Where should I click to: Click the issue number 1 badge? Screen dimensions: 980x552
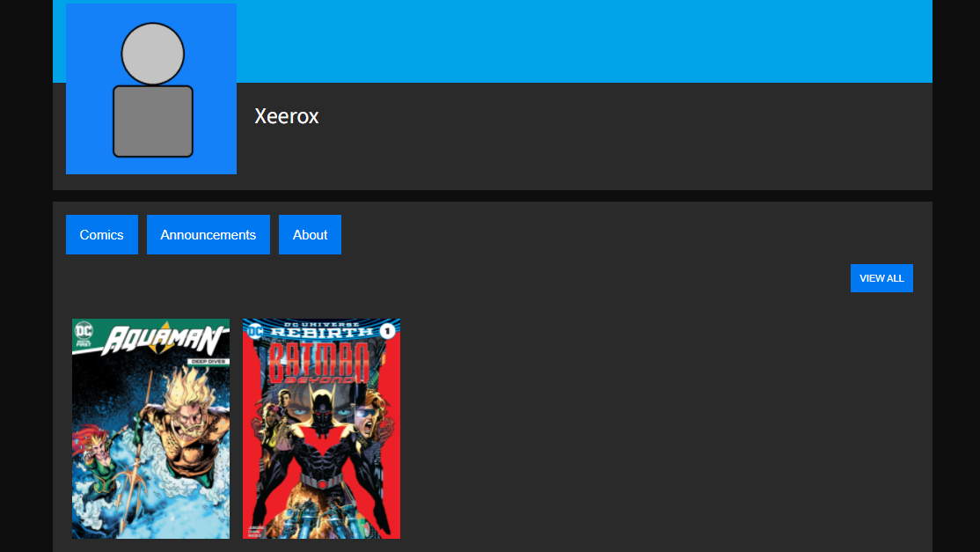coord(387,332)
